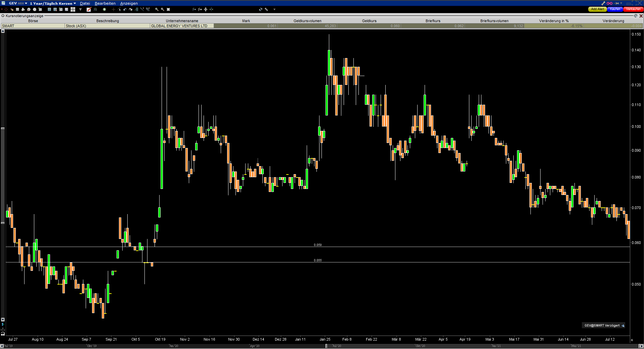Toggle the padlock icon at chart bottom-left
644x349 pixels.
point(3,334)
